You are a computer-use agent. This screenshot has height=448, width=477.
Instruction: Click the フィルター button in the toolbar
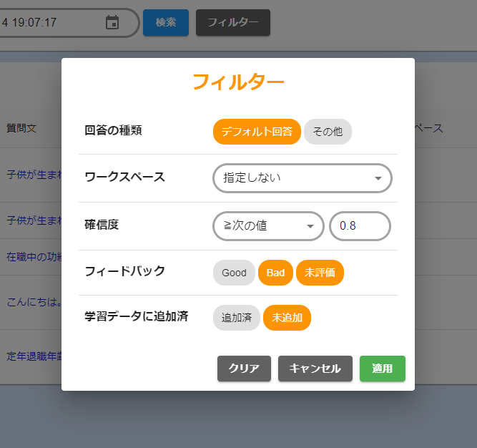(x=233, y=22)
